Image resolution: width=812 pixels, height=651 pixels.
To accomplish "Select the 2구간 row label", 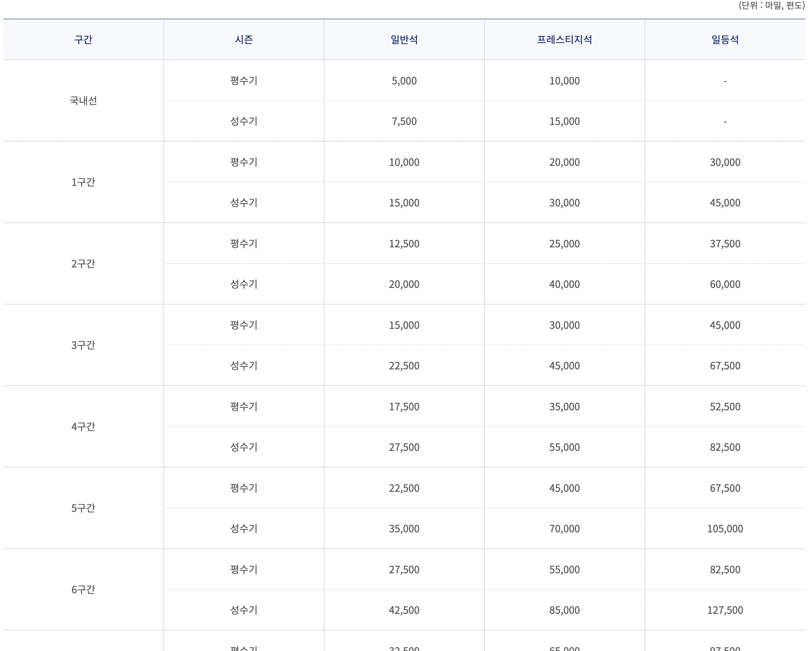I will pos(83,264).
